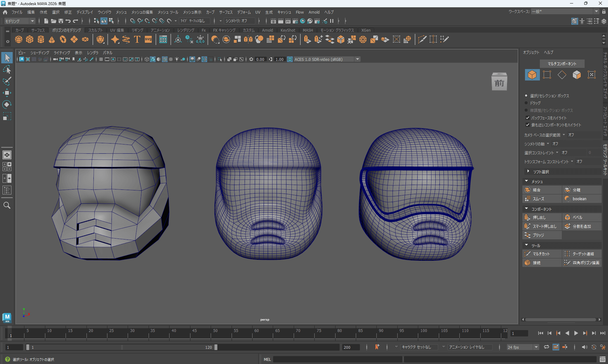Toggle the script editor icon at bottom right
Viewport: 608px width, 364px height.
602,359
